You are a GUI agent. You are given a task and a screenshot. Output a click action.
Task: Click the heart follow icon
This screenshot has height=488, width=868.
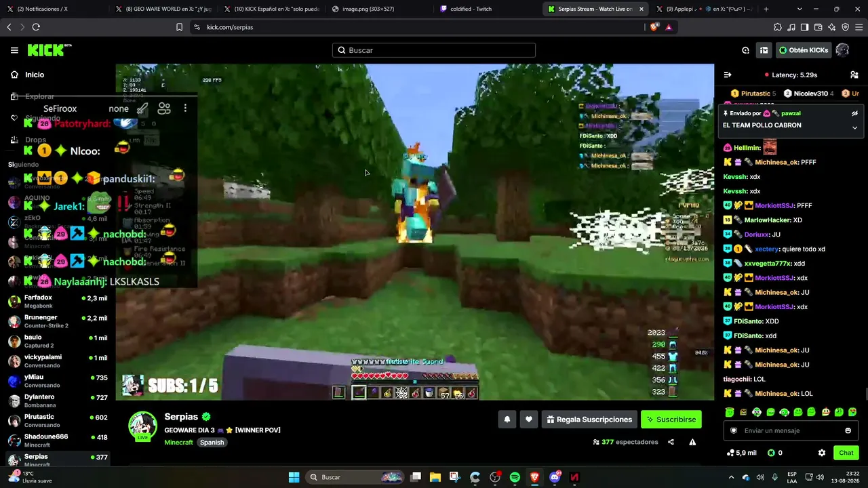[x=529, y=420]
